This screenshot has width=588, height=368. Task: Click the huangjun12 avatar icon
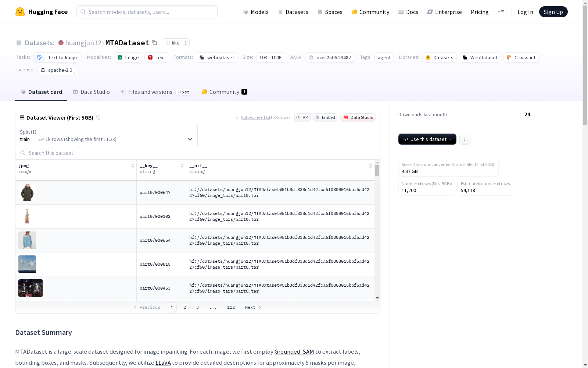point(61,43)
